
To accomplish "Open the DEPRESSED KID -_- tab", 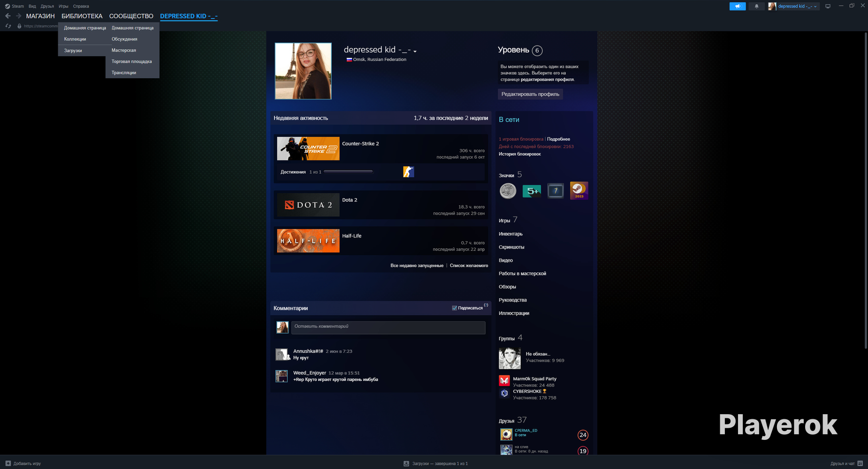I will point(189,16).
